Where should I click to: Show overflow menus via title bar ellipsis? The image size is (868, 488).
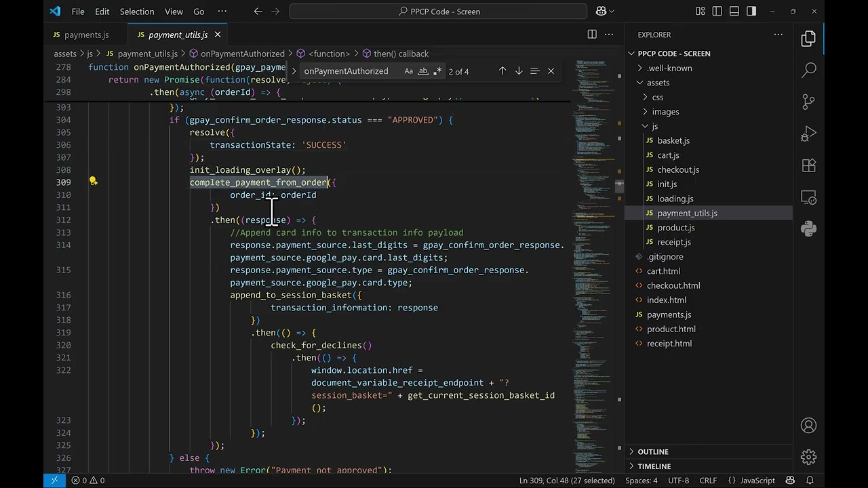pyautogui.click(x=222, y=12)
